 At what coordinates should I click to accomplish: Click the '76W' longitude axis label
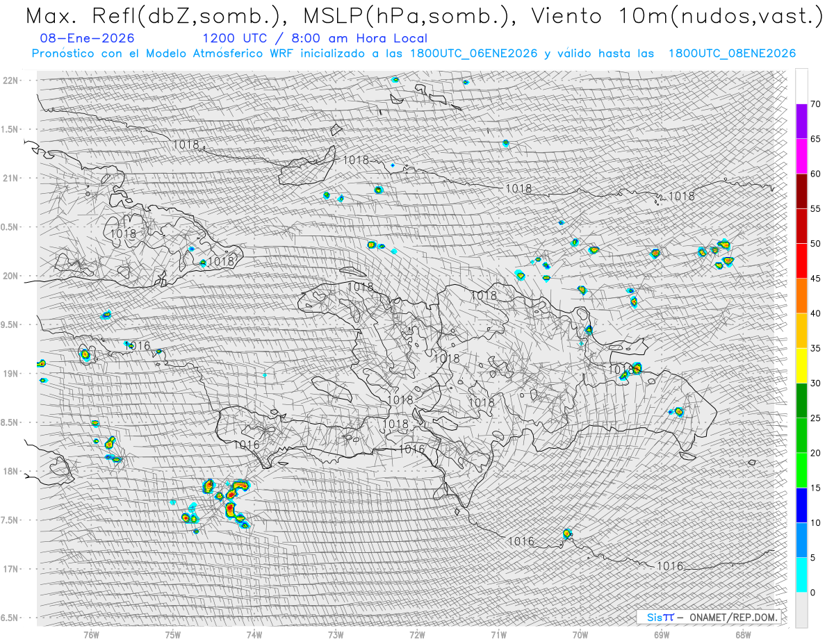click(x=91, y=635)
